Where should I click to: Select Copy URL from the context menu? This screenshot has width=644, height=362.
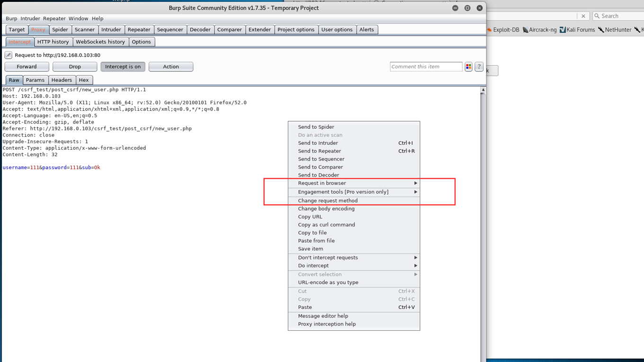pos(354,217)
